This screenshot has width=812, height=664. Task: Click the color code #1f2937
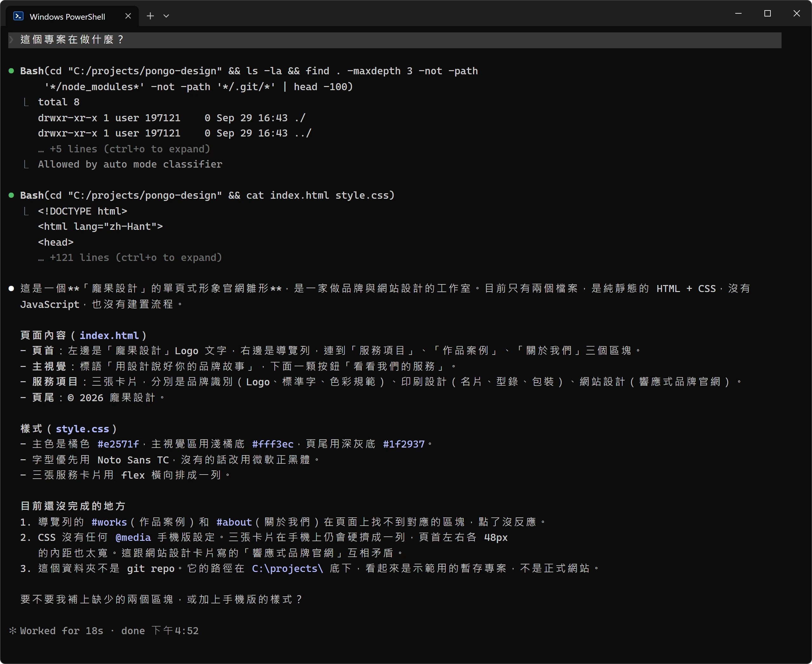point(404,444)
